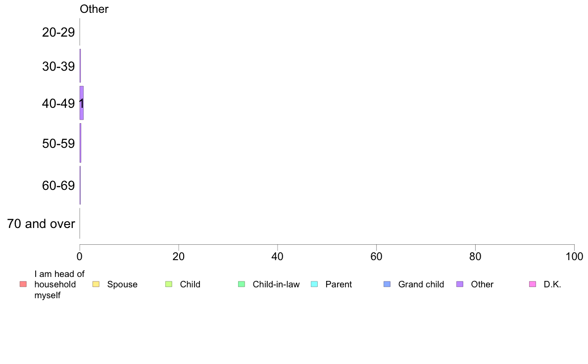
Task: Click the red 'I am head of household' legend swatch
Action: 23,284
